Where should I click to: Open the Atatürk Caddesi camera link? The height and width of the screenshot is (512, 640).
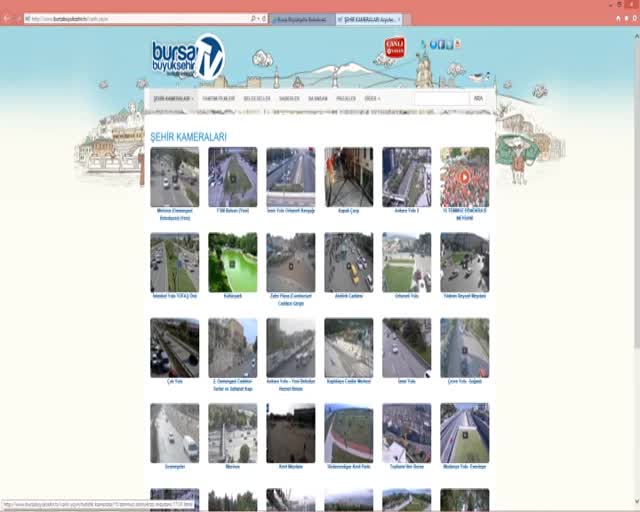click(349, 296)
